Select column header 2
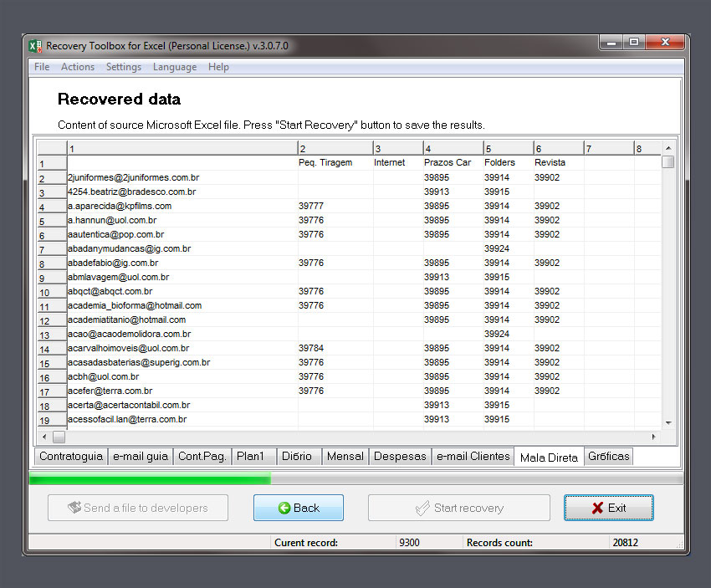This screenshot has height=588, width=711. (x=335, y=148)
